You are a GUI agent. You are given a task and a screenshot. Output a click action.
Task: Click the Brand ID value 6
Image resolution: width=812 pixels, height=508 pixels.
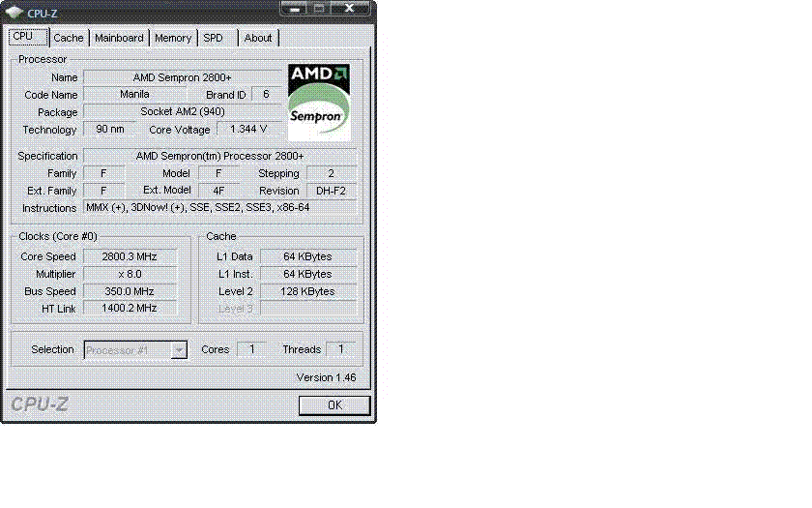[266, 95]
